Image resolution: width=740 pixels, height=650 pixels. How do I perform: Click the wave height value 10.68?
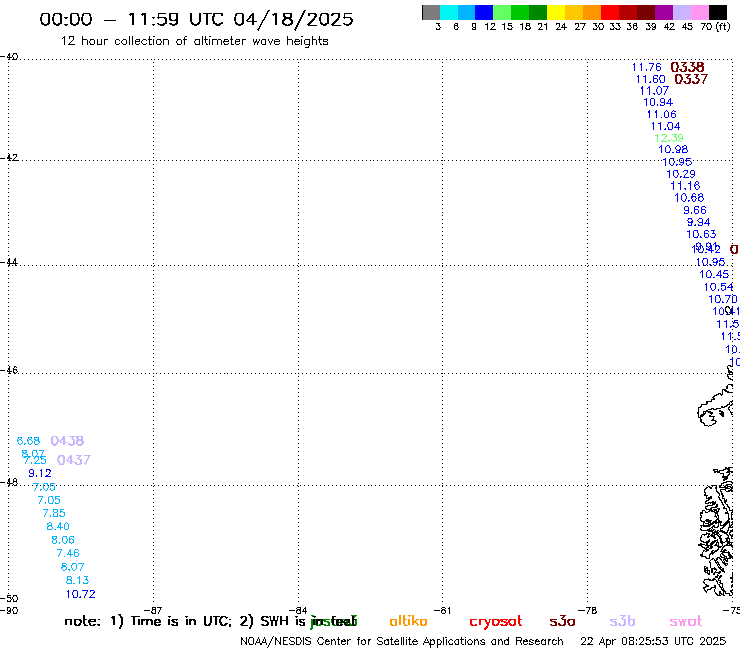(x=689, y=198)
